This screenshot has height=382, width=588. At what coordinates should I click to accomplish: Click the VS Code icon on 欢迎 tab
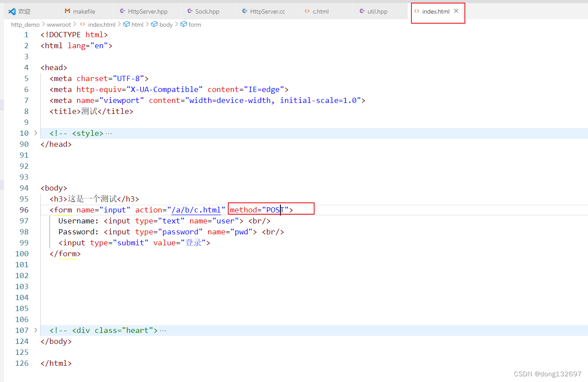tap(12, 11)
